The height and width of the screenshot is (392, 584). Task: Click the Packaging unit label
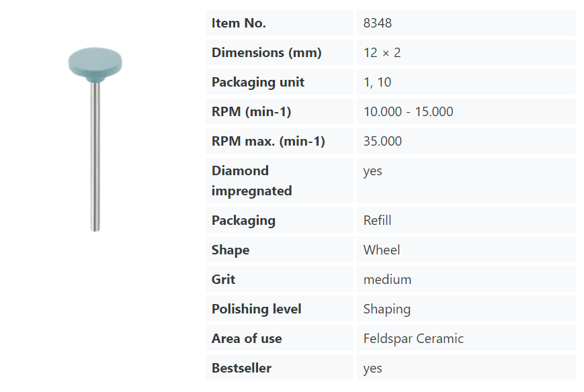click(x=257, y=82)
